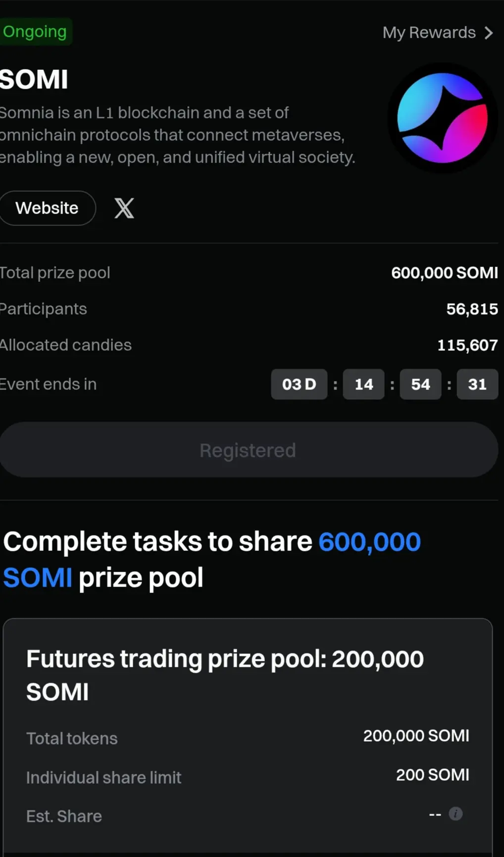Viewport: 504px width, 857px height.
Task: Click the 600,000 SOMI total prize value
Action: pos(445,272)
